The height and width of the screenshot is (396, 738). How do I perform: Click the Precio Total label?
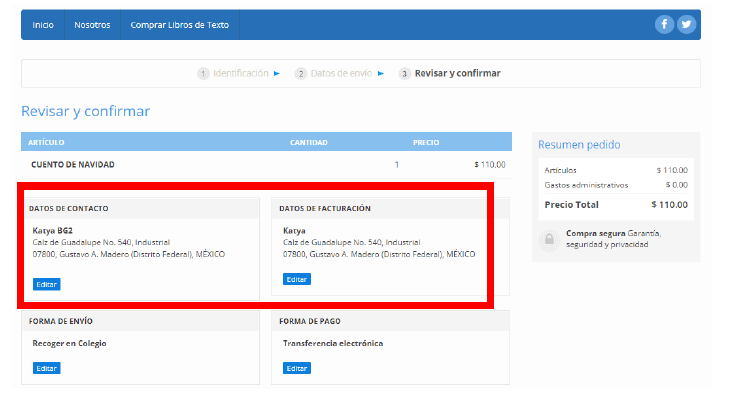(x=571, y=205)
